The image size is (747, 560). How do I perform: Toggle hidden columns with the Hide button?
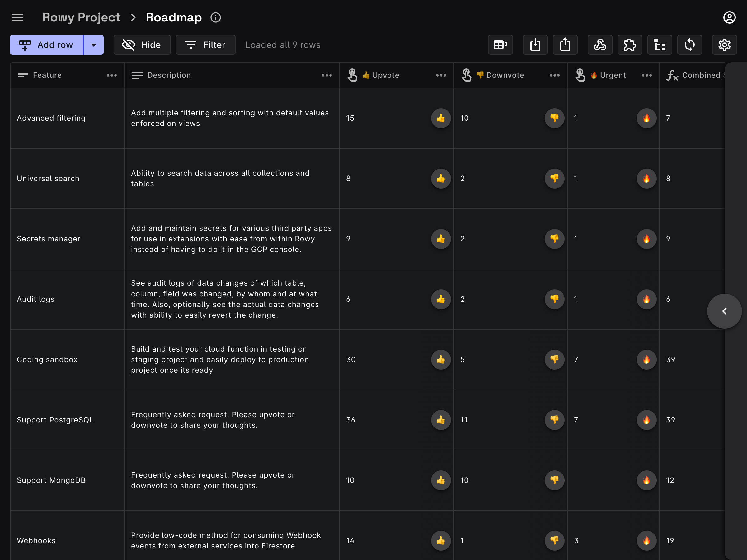(x=142, y=44)
